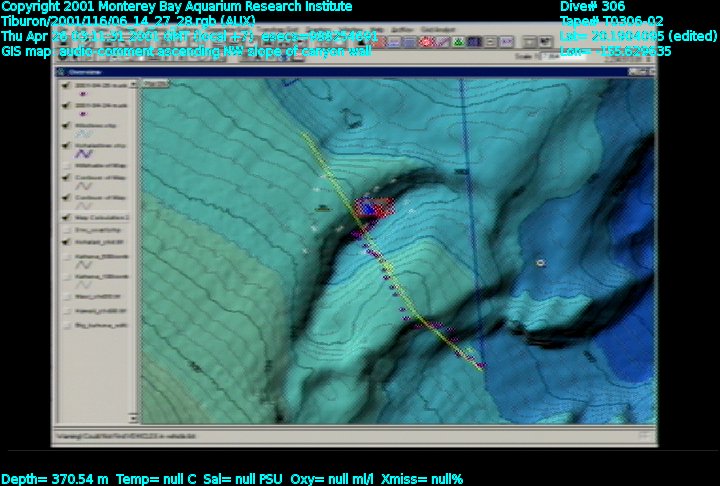This screenshot has width=720, height=486.
Task: Click the white circle marker on the blue seafloor
Action: [x=540, y=263]
